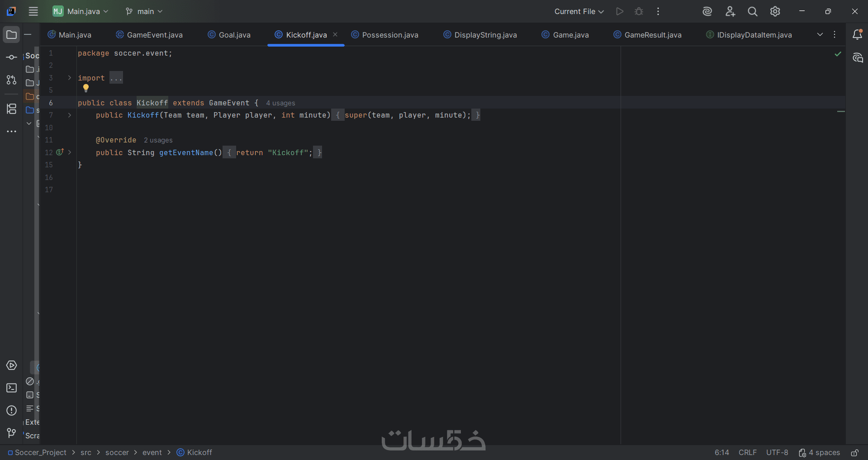Open editor tab options menu

click(x=835, y=34)
